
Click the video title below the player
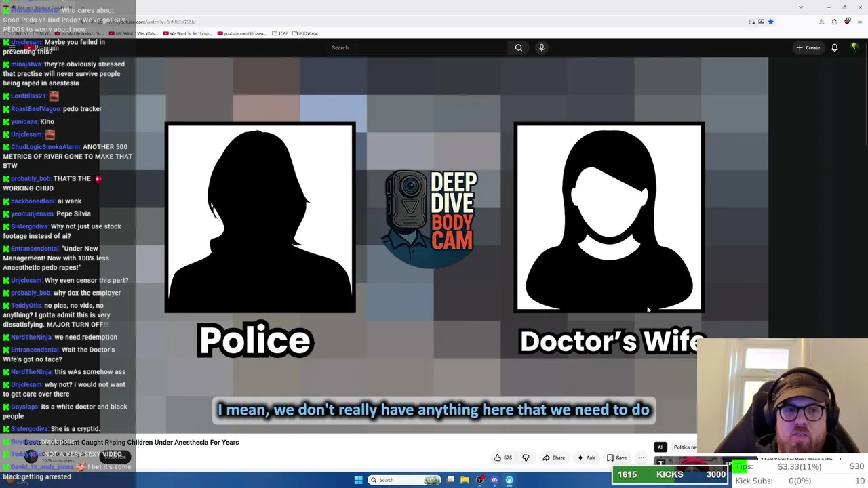[133, 443]
